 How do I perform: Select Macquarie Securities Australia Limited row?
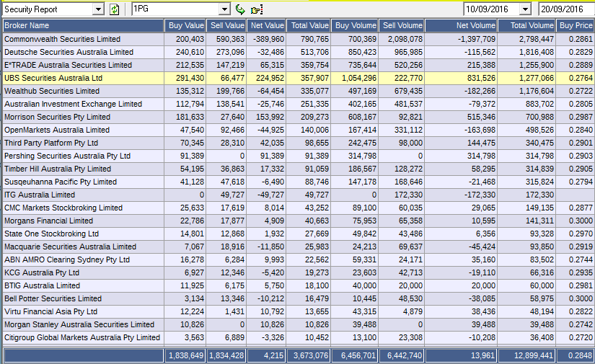point(297,247)
